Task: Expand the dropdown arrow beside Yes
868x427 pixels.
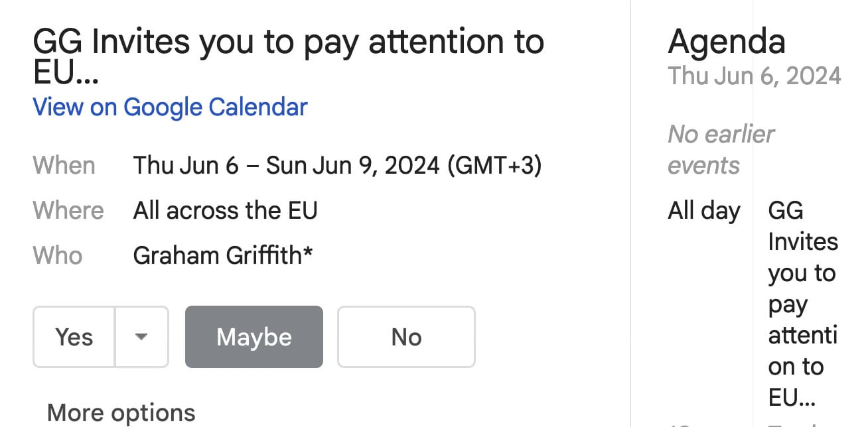Action: coord(141,337)
